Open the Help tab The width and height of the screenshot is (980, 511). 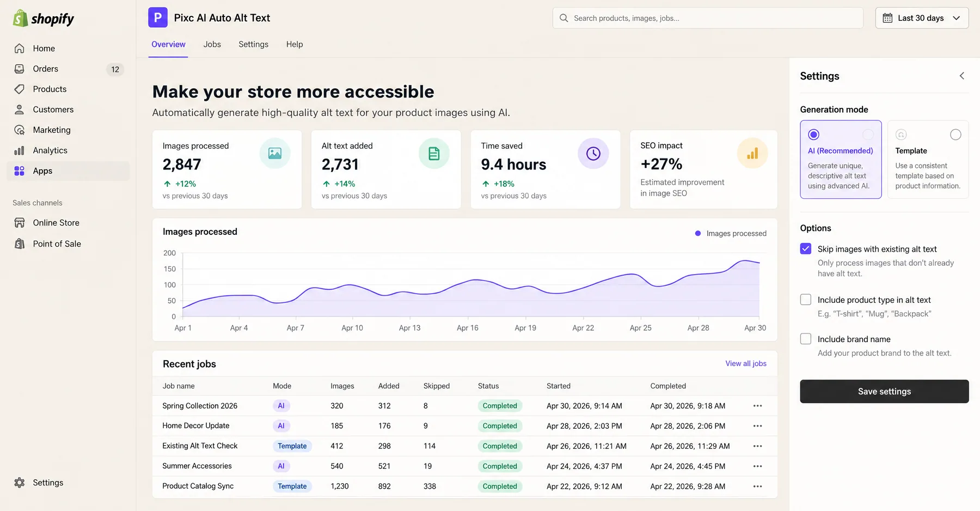[x=295, y=44]
